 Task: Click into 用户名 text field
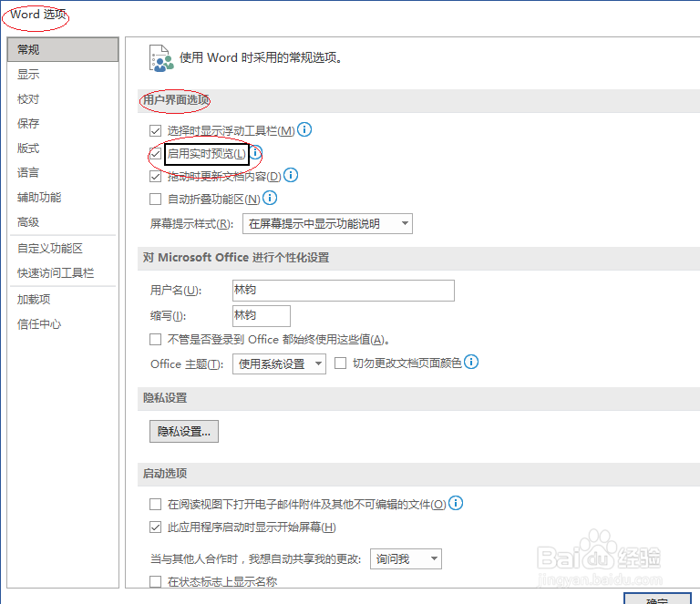pos(344,291)
